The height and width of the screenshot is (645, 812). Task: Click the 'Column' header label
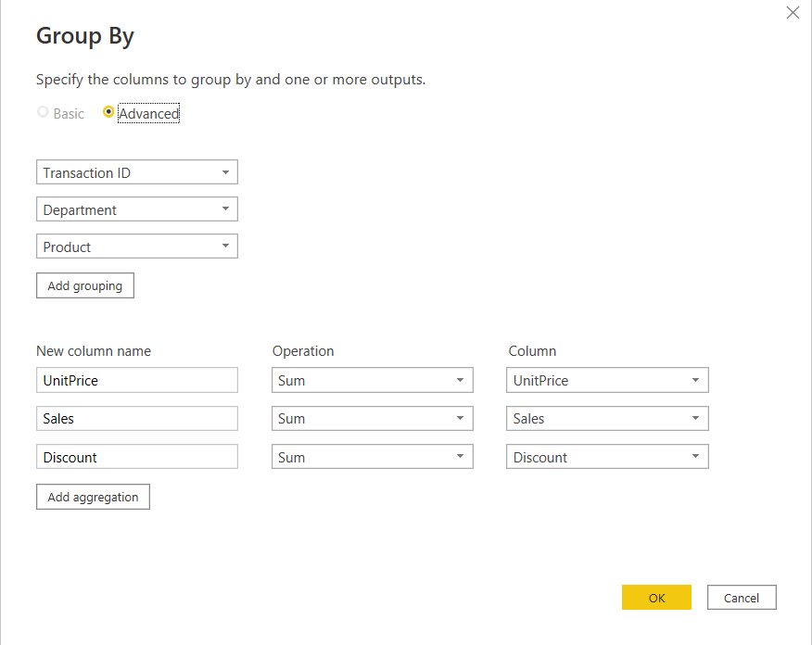[x=532, y=351]
